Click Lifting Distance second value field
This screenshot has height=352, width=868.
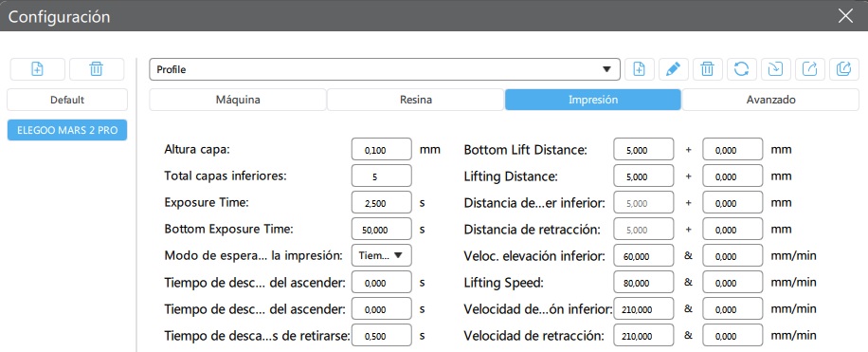point(732,176)
